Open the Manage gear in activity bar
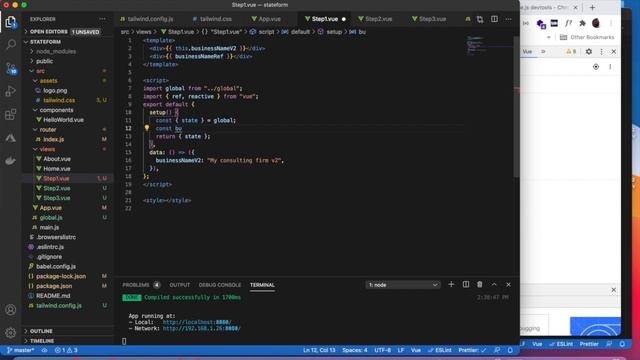 click(11, 332)
